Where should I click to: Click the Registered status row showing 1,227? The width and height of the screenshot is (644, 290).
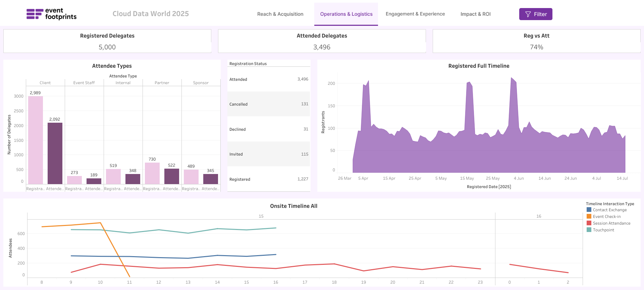[x=268, y=179]
